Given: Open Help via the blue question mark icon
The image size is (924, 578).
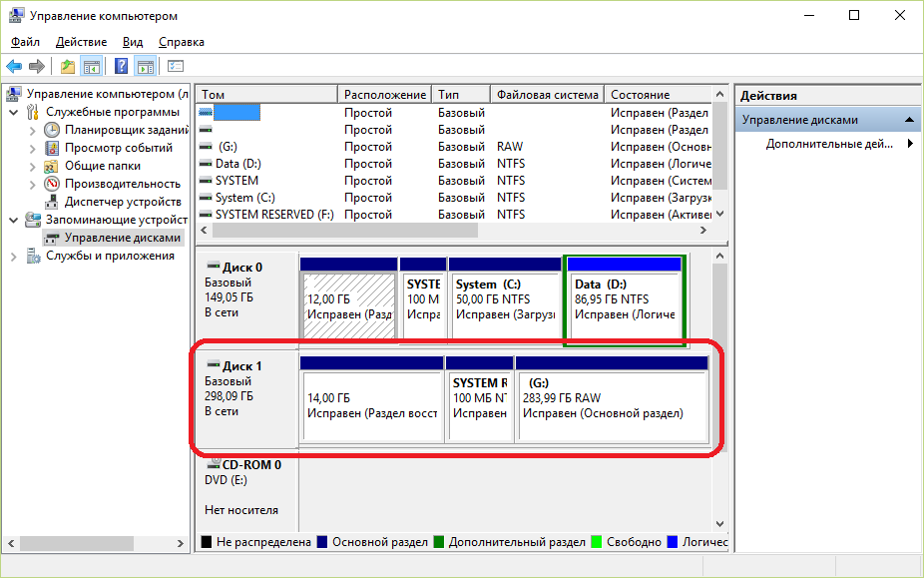Looking at the screenshot, I should tap(121, 67).
